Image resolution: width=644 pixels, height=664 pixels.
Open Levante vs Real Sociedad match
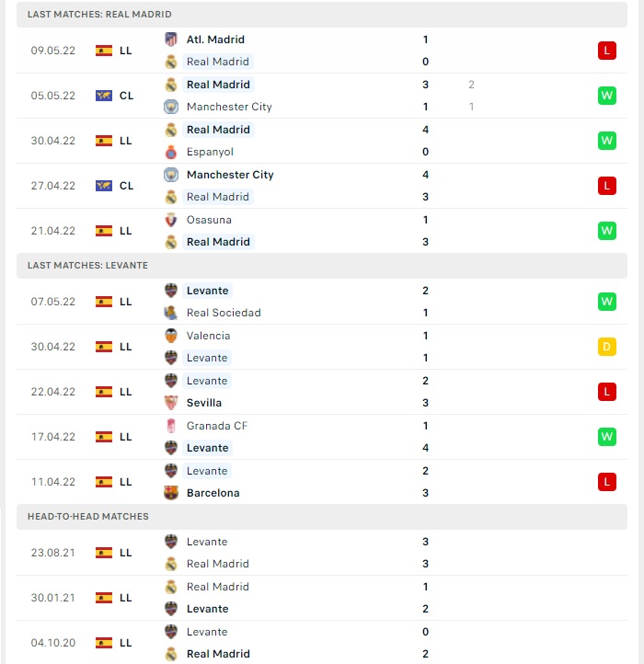click(x=322, y=302)
